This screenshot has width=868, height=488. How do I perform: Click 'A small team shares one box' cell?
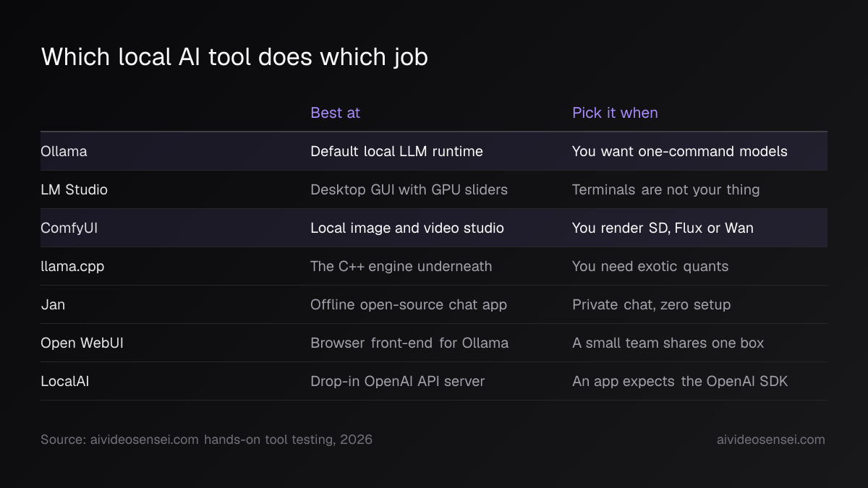[x=668, y=343]
